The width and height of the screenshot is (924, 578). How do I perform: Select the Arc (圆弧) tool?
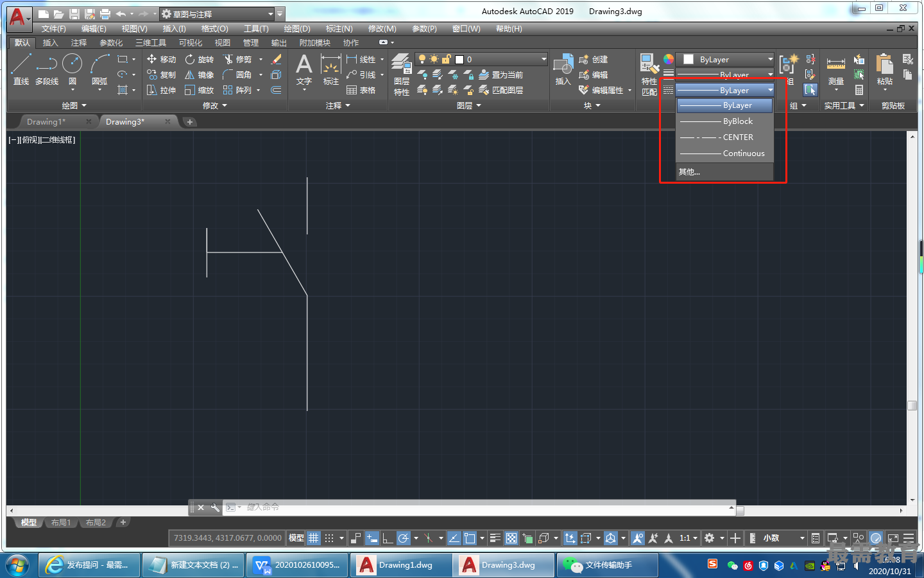(99, 70)
